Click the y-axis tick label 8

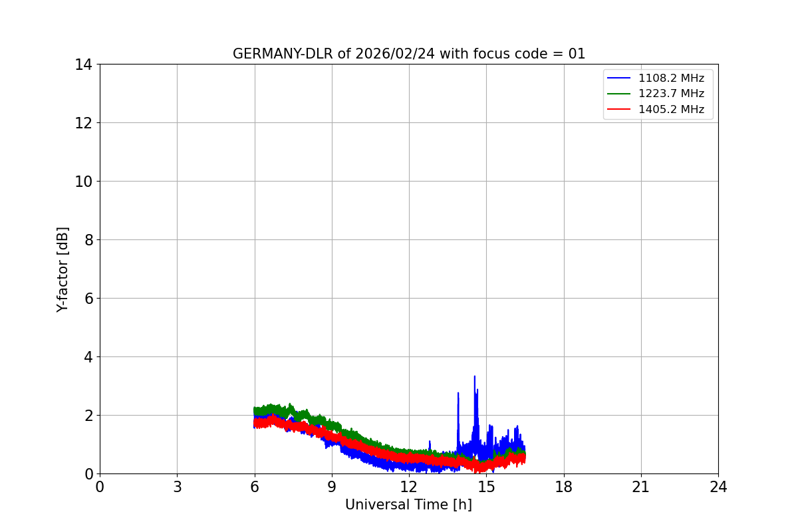click(87, 240)
